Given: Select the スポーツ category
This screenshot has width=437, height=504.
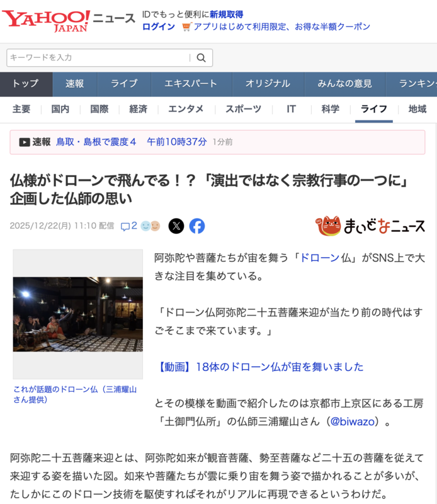Looking at the screenshot, I should pos(243,109).
